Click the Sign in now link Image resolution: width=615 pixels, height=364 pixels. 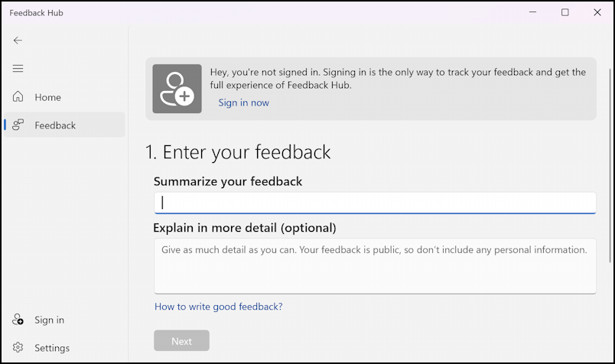(243, 102)
